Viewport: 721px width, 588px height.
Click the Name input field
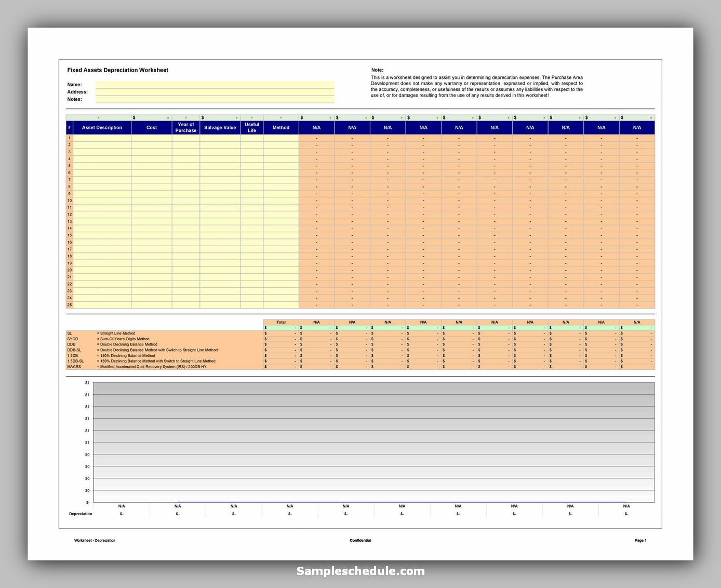coord(215,84)
